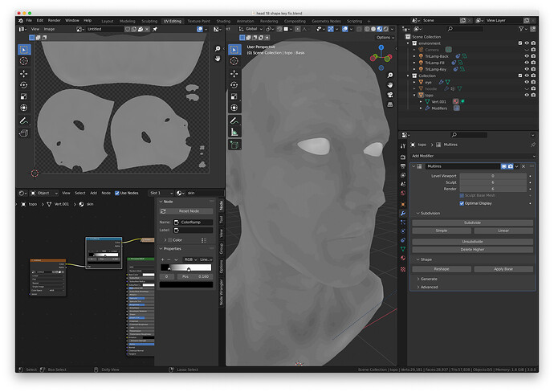This screenshot has height=392, width=554.
Task: Uncheck the environment collection exclude checkbox
Action: [520, 43]
